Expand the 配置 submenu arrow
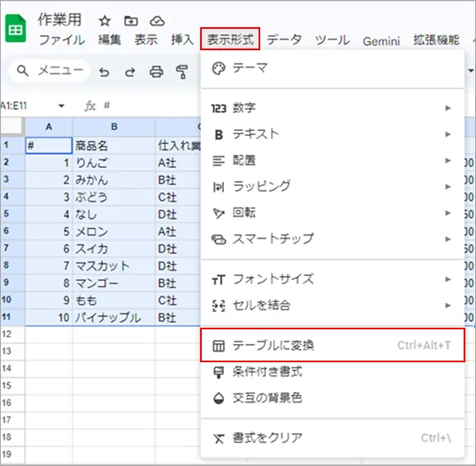Image resolution: width=476 pixels, height=466 pixels. click(448, 161)
